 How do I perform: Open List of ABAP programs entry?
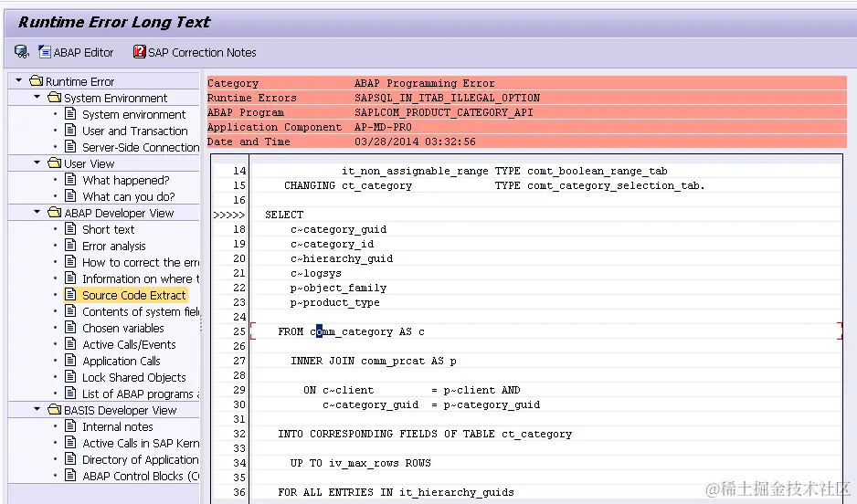point(141,394)
